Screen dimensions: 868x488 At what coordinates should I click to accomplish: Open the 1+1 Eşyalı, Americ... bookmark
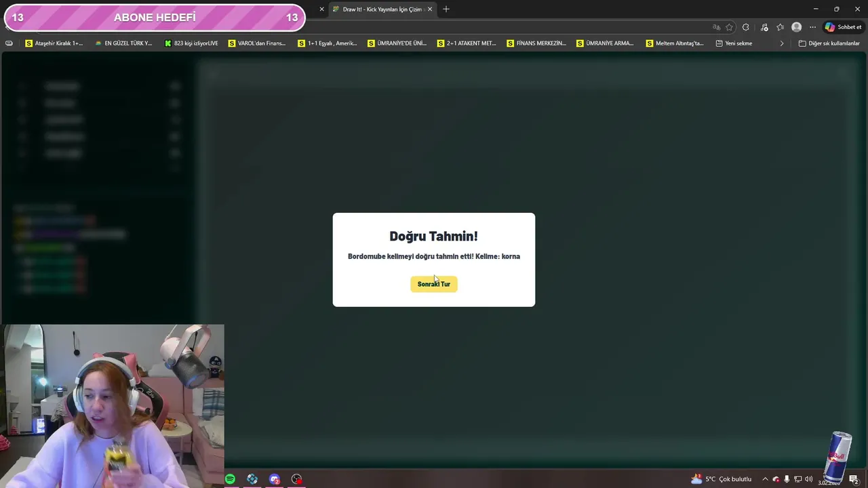point(327,43)
